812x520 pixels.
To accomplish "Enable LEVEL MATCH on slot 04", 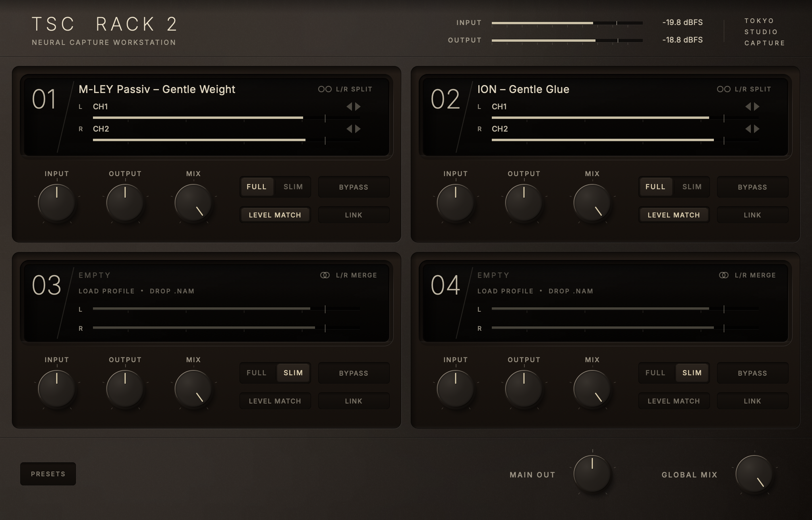I will click(674, 401).
